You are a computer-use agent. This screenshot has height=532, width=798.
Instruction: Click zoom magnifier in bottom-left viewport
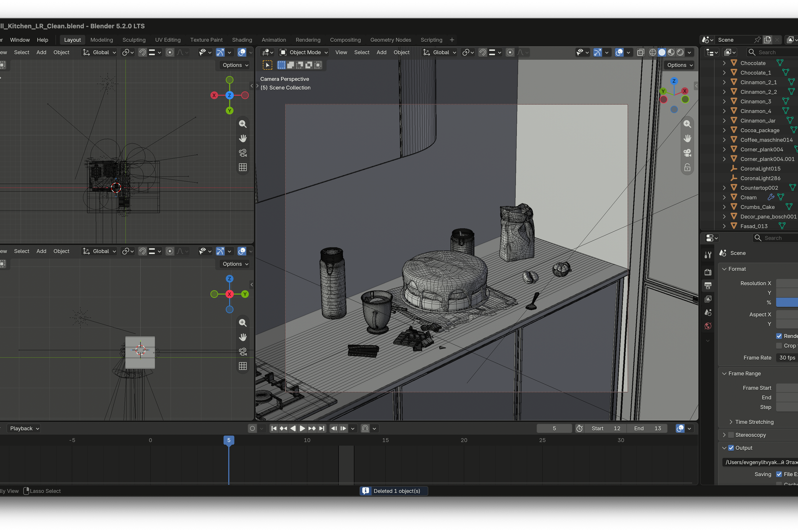(243, 323)
